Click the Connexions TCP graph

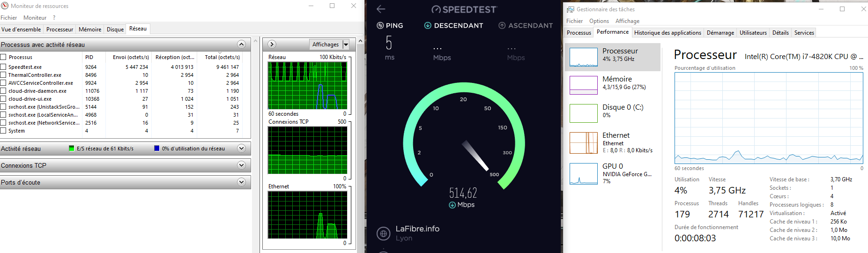[x=308, y=150]
